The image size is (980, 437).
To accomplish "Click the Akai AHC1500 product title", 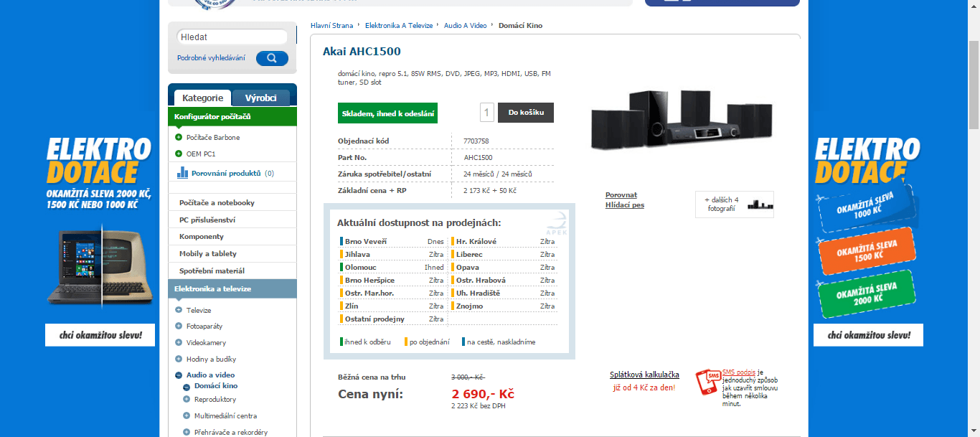I will tap(362, 52).
